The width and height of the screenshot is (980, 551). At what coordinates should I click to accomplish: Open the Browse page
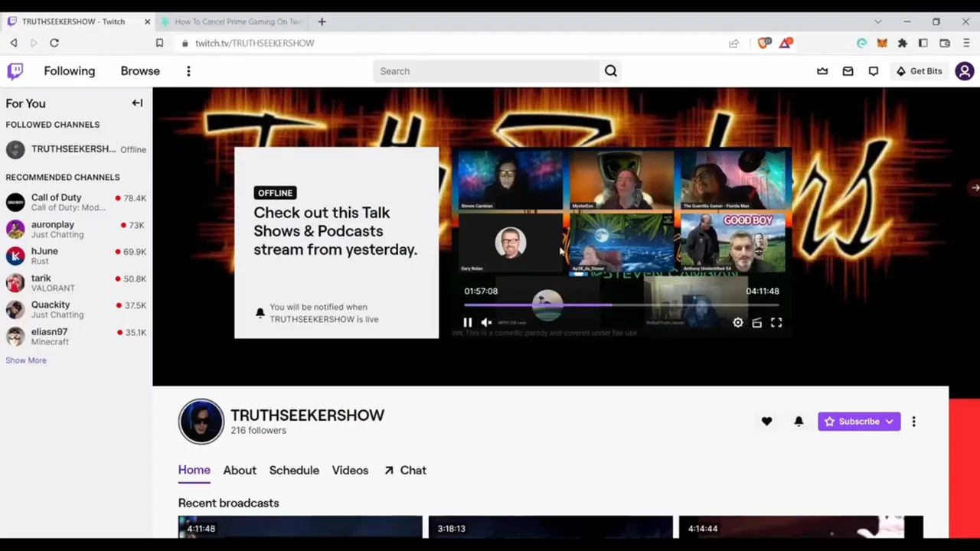pyautogui.click(x=140, y=71)
